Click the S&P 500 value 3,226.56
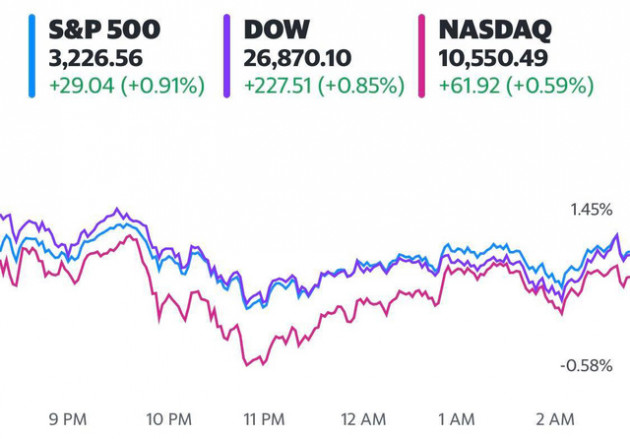The image size is (630, 439). (96, 59)
